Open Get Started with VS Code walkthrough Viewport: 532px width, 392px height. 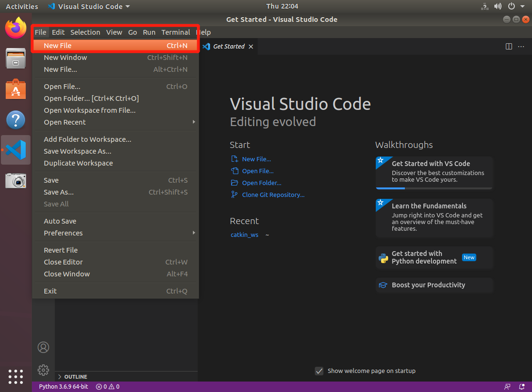434,173
